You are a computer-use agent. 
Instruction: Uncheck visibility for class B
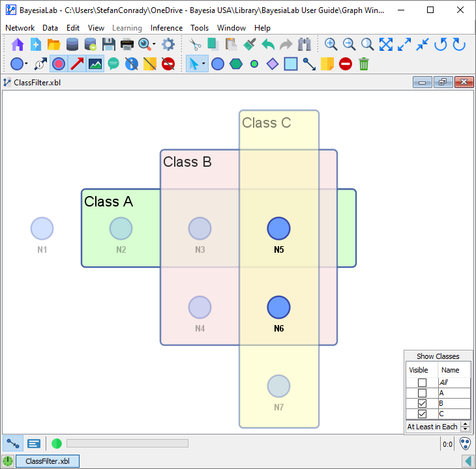pos(422,404)
